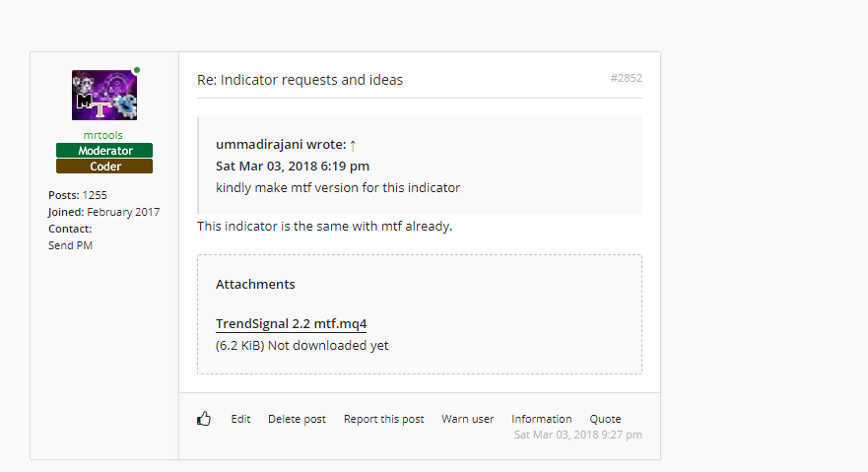Click Warn user
Viewport: 868px width, 472px height.
(x=467, y=419)
